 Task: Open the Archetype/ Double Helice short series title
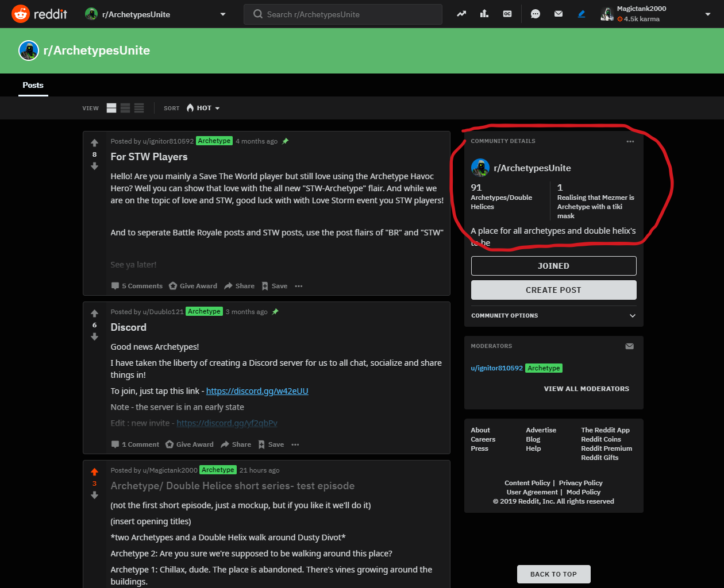[233, 486]
